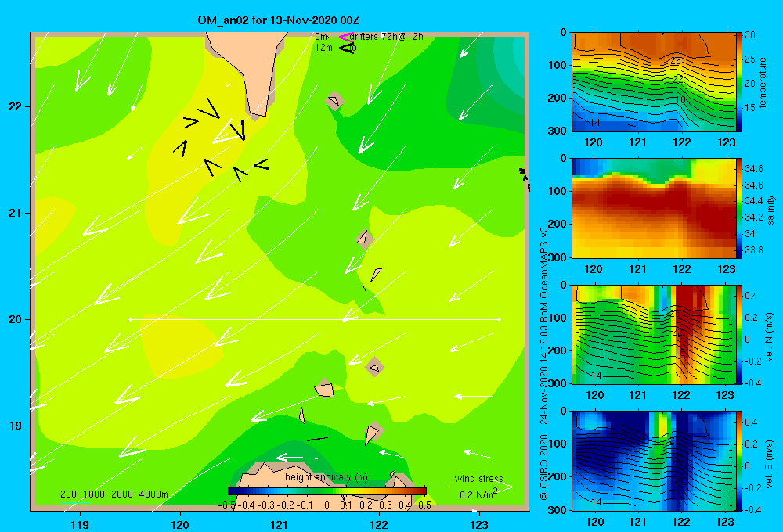The height and width of the screenshot is (532, 783).
Task: Select the west endpoint of the white section line
Action: click(130, 319)
